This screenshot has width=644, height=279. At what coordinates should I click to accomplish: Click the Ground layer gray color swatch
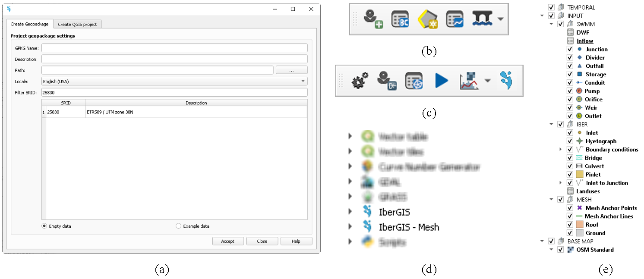(579, 233)
